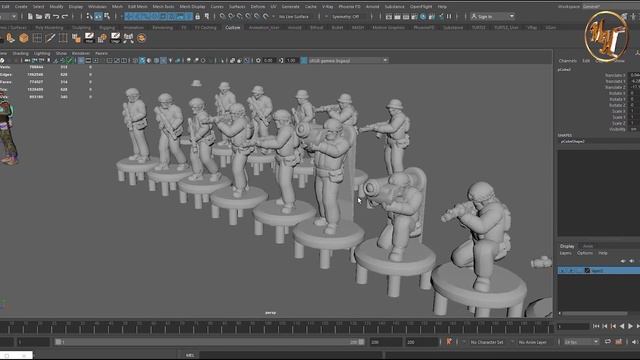640x360 pixels.
Task: Select by object type mode icon
Action: [98, 16]
